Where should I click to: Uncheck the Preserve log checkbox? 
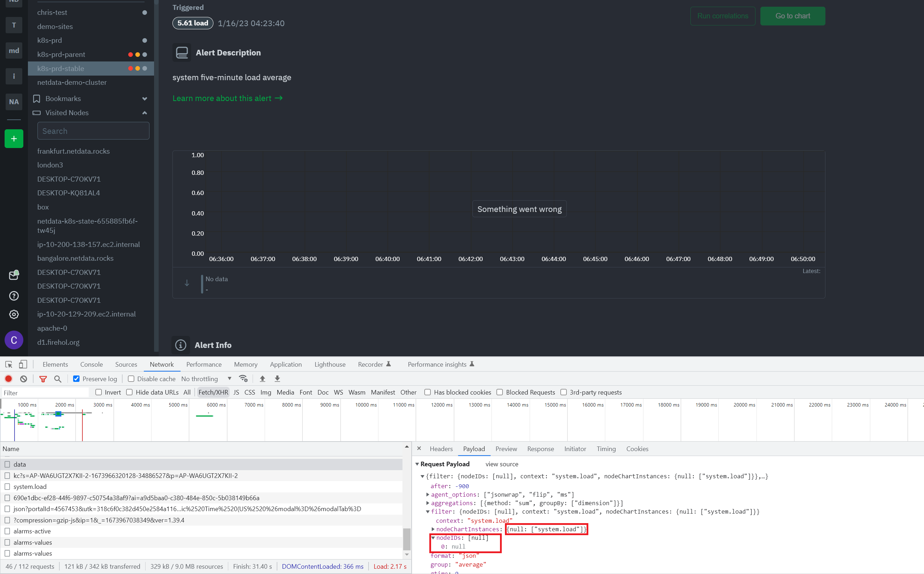click(x=76, y=379)
